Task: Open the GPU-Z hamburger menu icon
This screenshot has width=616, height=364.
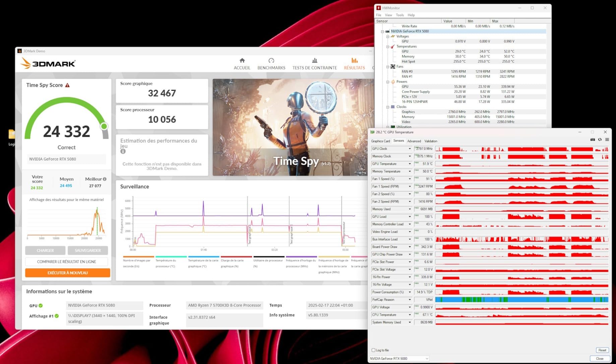Action: tap(607, 140)
